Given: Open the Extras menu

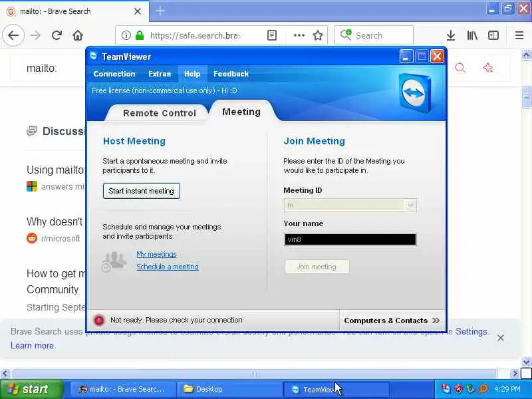Looking at the screenshot, I should [x=160, y=74].
